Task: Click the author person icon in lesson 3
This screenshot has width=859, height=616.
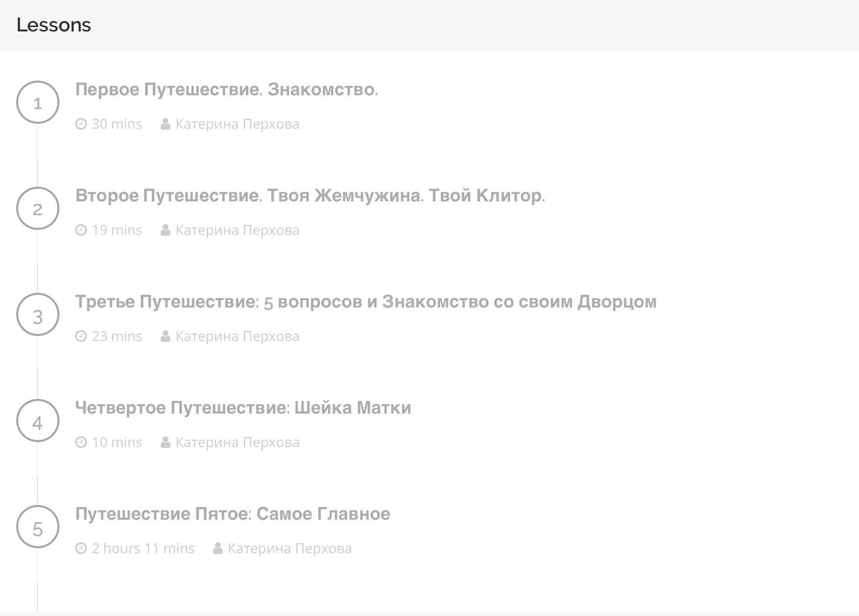Action: 166,336
